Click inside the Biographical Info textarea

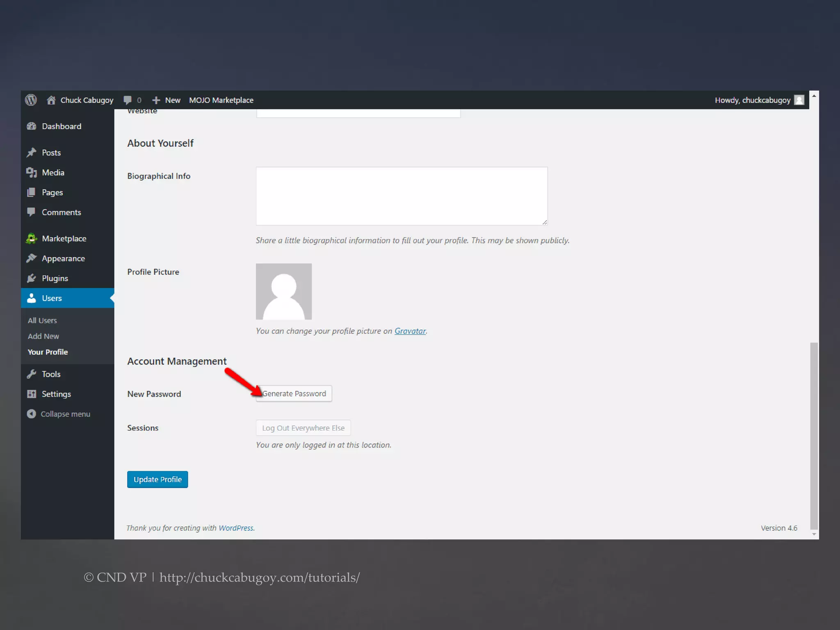coord(402,196)
